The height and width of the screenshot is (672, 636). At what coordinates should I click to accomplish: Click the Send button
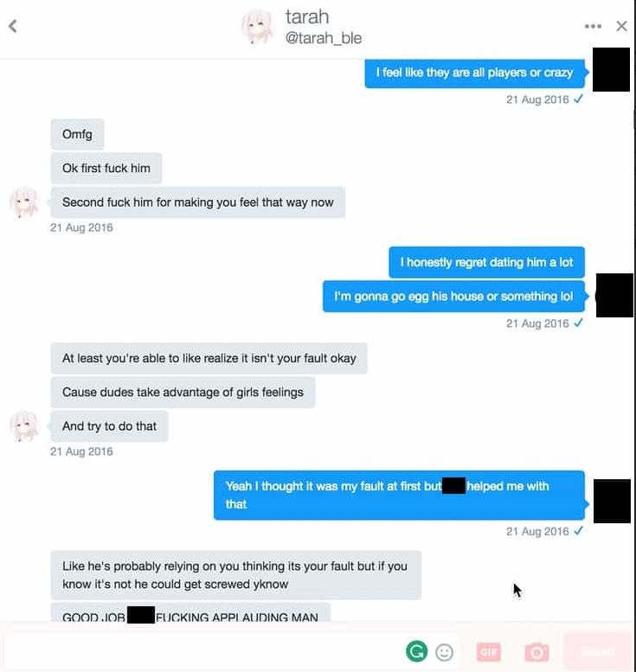598,652
